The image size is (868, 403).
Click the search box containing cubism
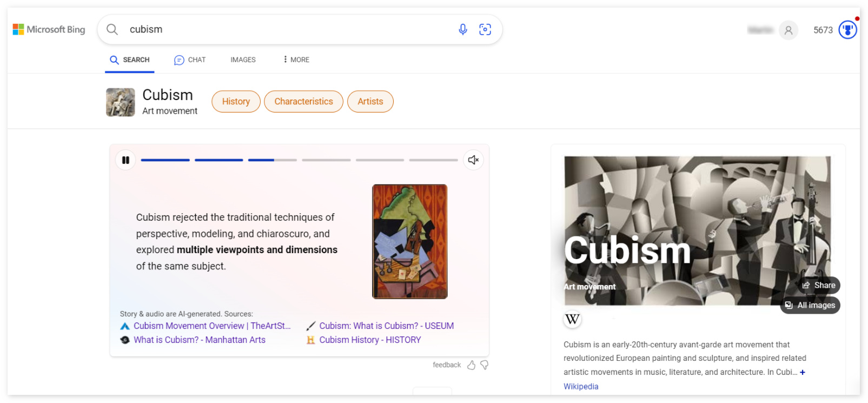point(287,29)
